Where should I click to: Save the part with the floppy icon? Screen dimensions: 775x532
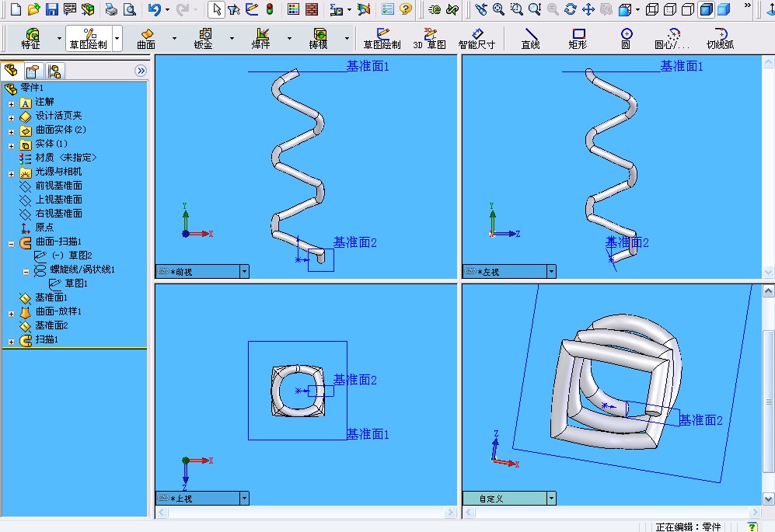51,9
